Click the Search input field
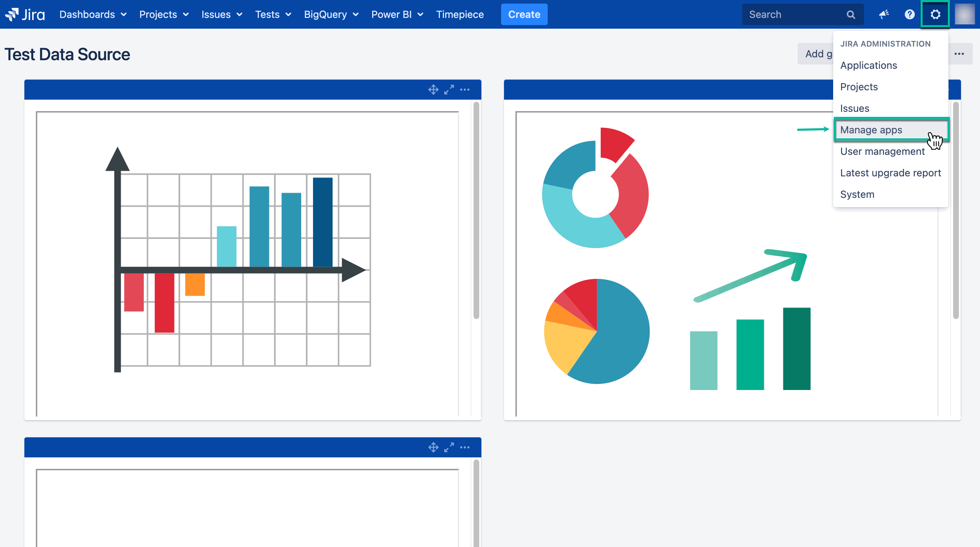Viewport: 980px width, 547px height. (x=795, y=14)
